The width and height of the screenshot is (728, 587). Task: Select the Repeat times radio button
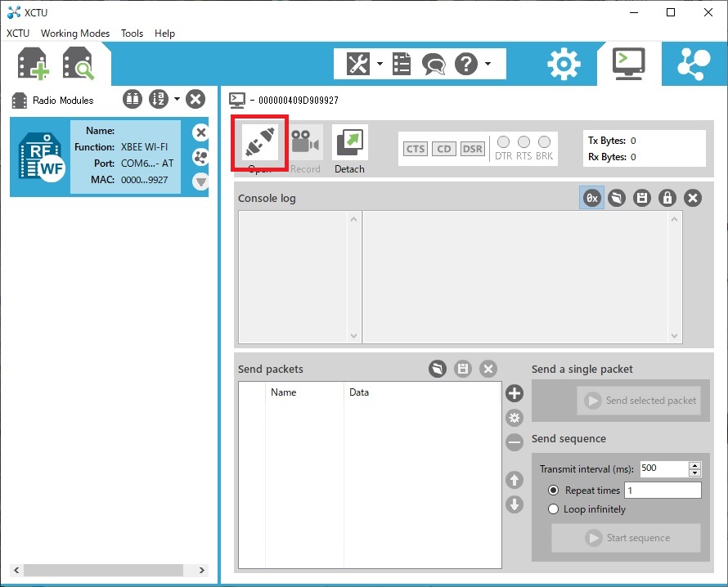554,491
